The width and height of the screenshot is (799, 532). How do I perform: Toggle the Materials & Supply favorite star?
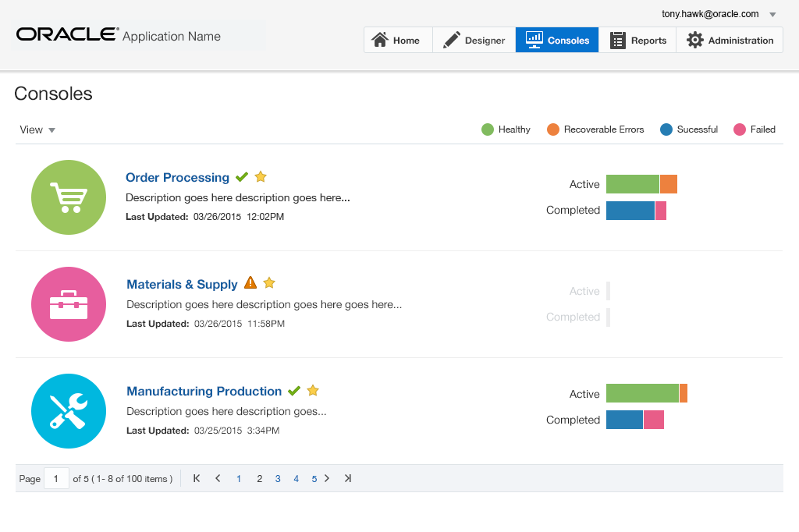coord(269,283)
